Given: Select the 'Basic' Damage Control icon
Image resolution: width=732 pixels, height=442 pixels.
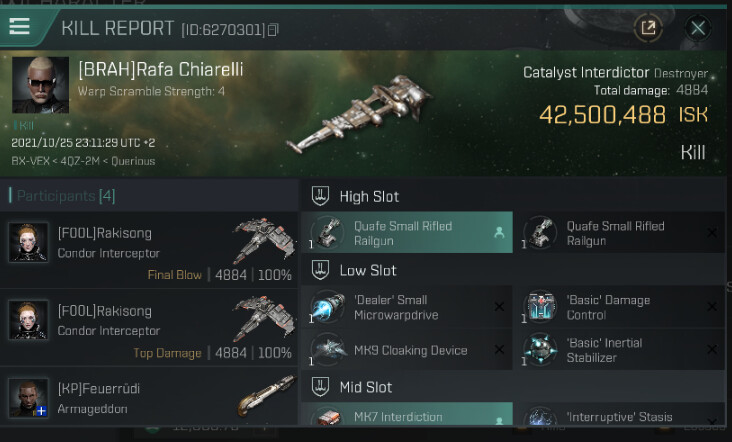Looking at the screenshot, I should 541,308.
